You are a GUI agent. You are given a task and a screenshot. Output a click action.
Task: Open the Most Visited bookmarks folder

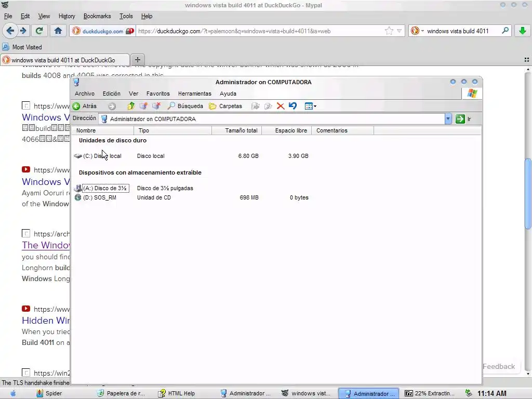pyautogui.click(x=22, y=47)
